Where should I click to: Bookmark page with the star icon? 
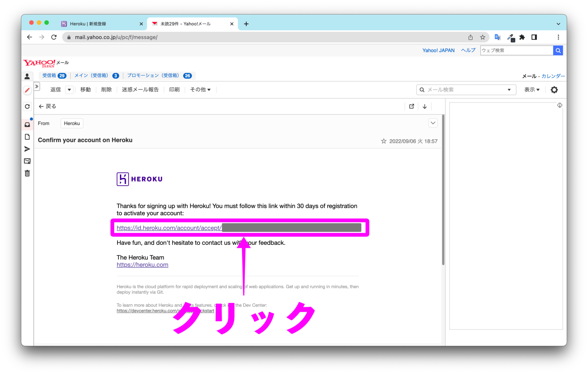point(483,37)
